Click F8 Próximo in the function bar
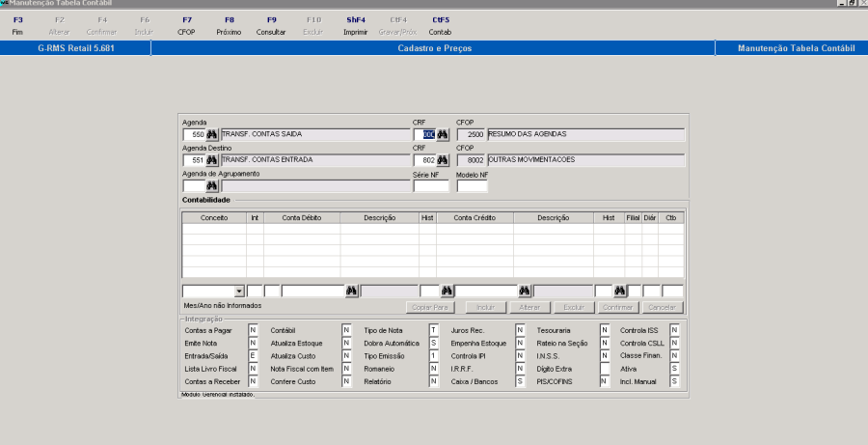868x445 pixels. click(229, 25)
